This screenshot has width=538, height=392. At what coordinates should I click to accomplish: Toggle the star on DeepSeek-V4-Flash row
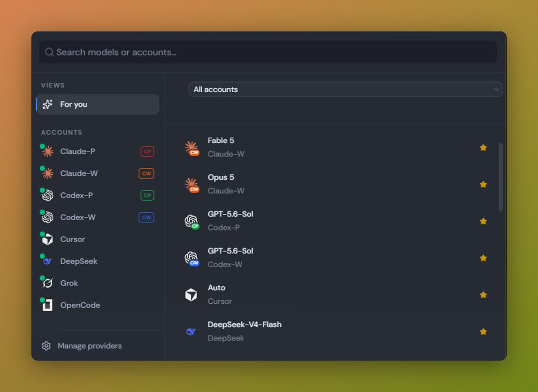click(483, 331)
